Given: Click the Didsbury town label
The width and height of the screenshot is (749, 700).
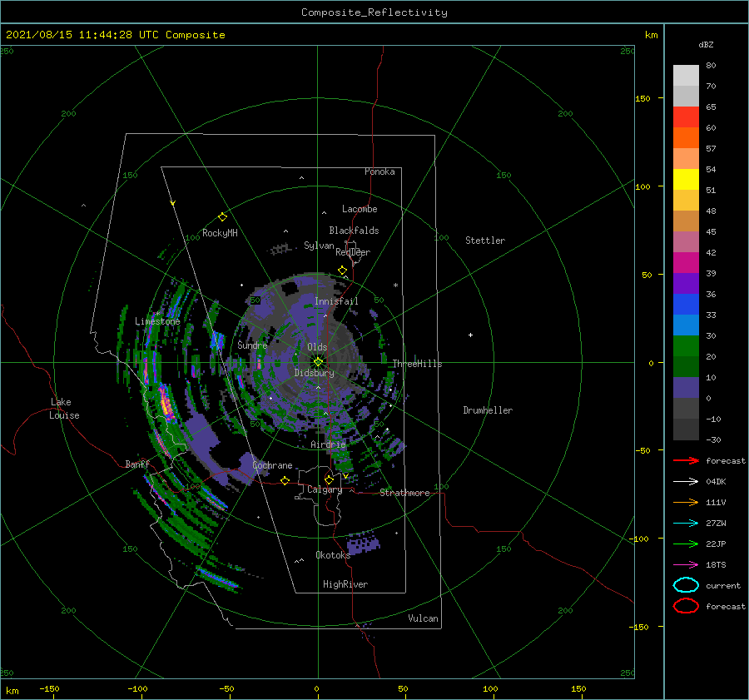Looking at the screenshot, I should pos(315,373).
